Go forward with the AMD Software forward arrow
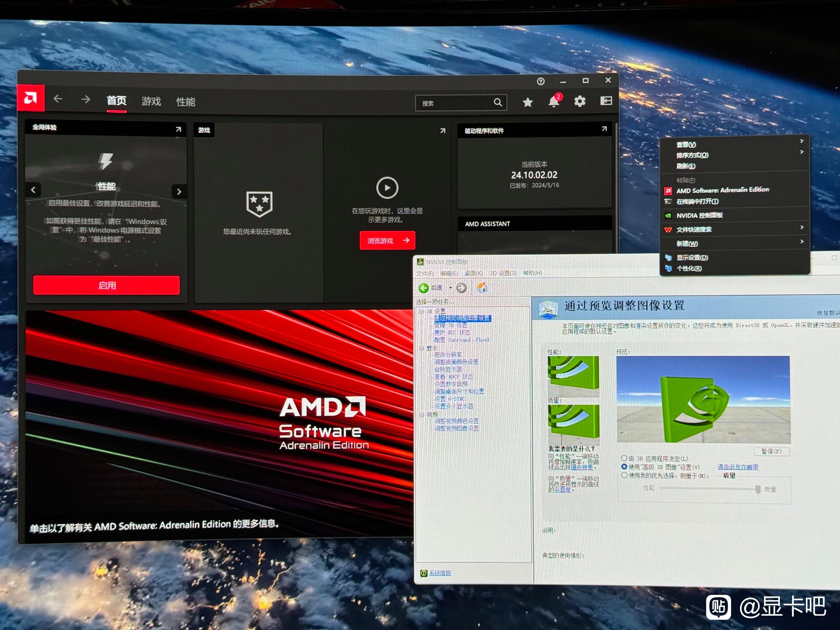Viewport: 840px width, 630px height. tap(86, 100)
